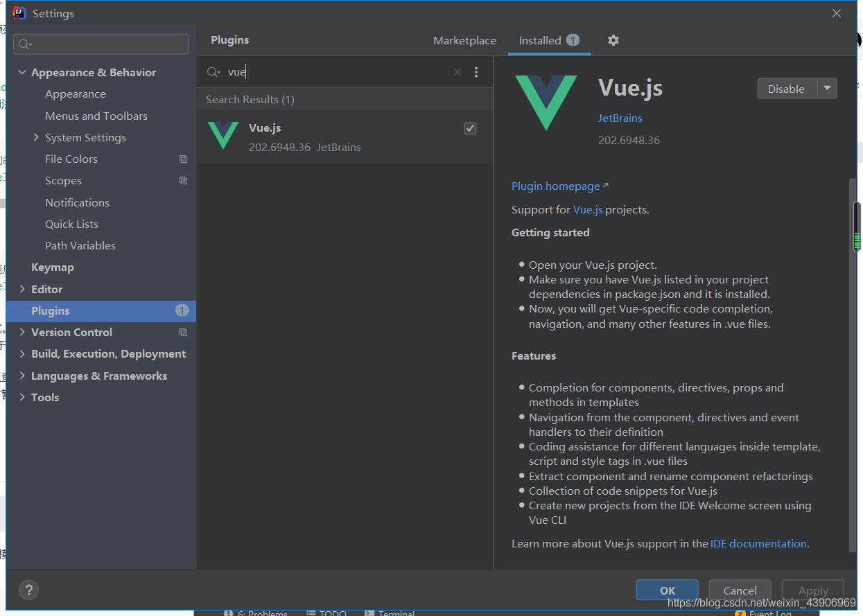Select Notifications in the settings tree
This screenshot has width=863, height=616.
77,202
